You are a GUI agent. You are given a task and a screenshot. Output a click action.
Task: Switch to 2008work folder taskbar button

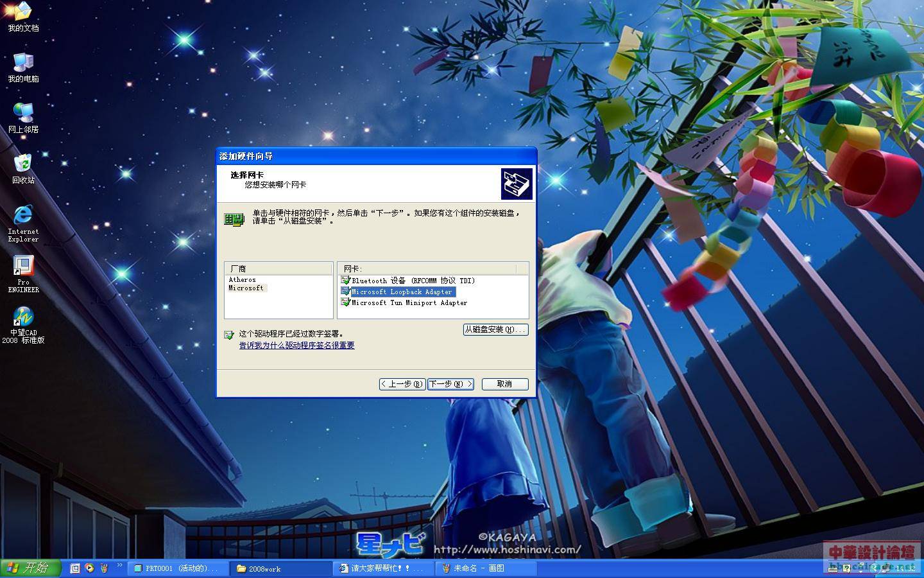[x=281, y=568]
